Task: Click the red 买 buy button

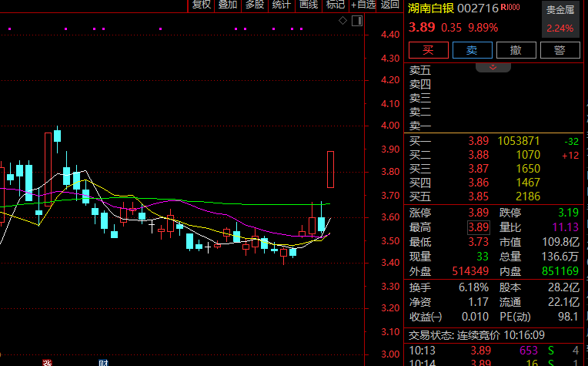Action: (429, 50)
